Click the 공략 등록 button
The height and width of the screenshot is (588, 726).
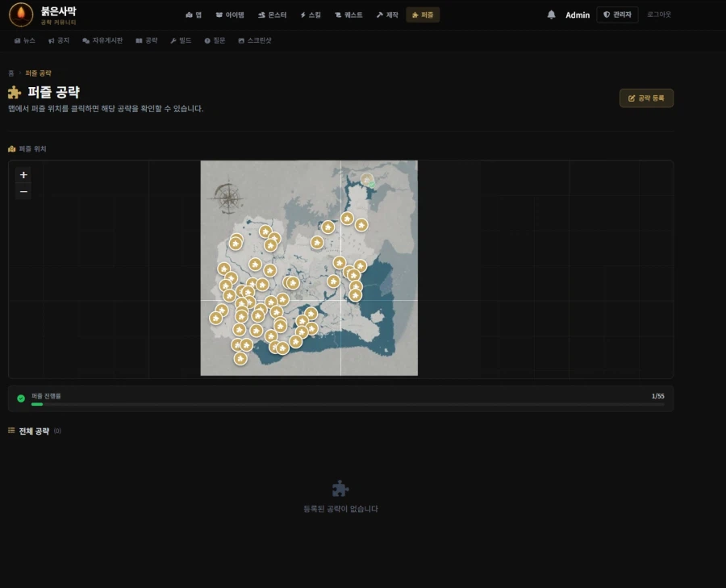pyautogui.click(x=646, y=98)
